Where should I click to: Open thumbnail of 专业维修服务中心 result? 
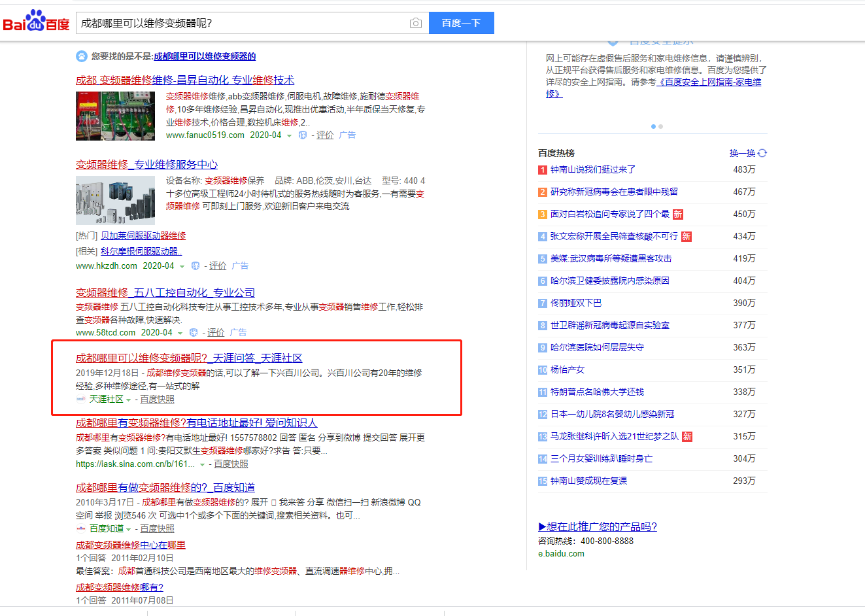115,200
